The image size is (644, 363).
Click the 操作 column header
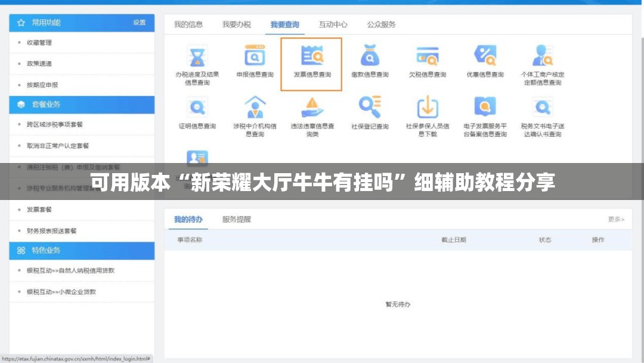pos(598,239)
